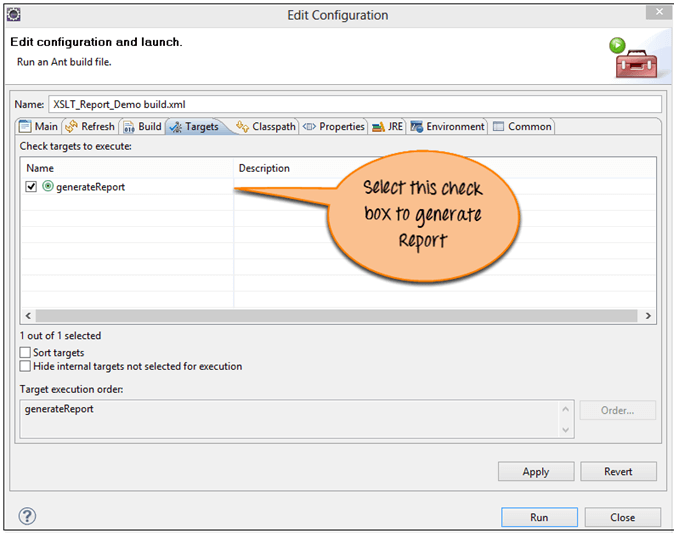Open the Environment tab
The image size is (674, 533).
(x=447, y=127)
